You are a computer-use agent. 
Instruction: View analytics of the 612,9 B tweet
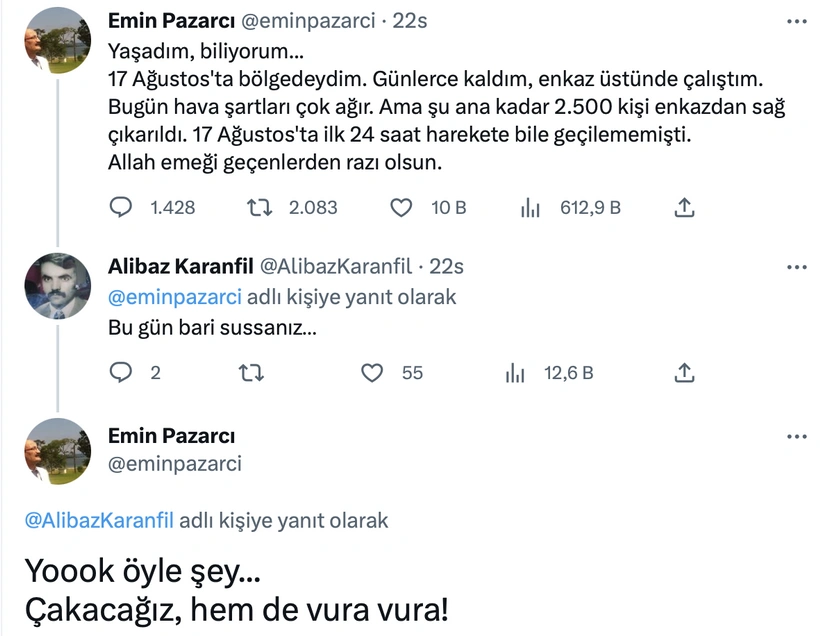tap(530, 208)
